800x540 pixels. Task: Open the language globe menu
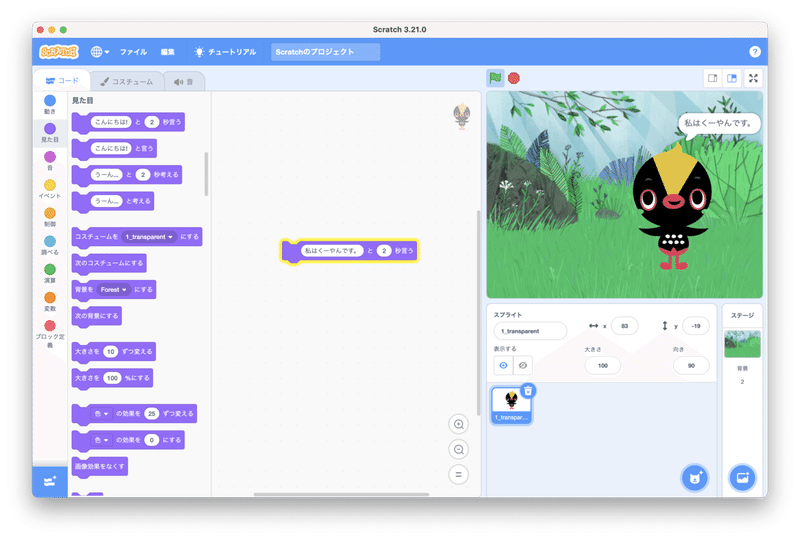[99, 52]
